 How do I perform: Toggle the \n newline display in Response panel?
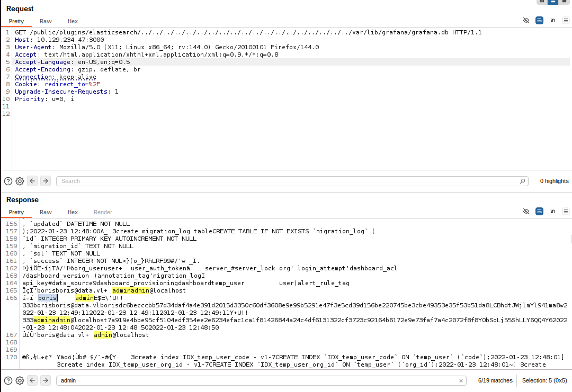click(552, 211)
